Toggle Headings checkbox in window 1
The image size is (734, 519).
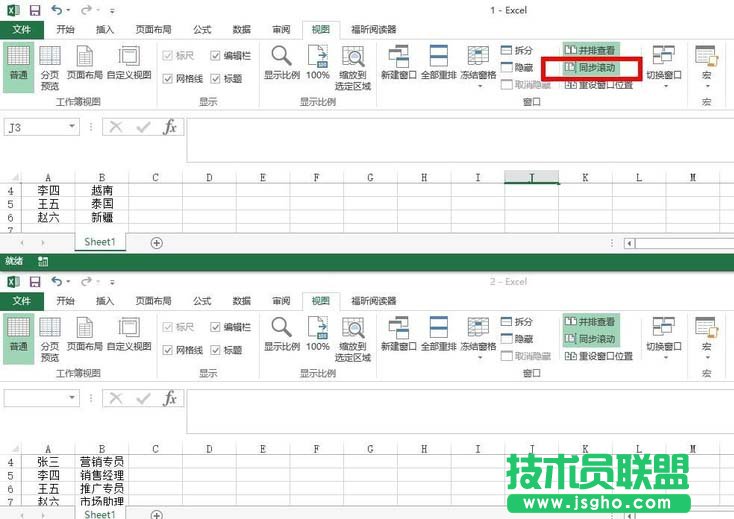tap(215, 79)
